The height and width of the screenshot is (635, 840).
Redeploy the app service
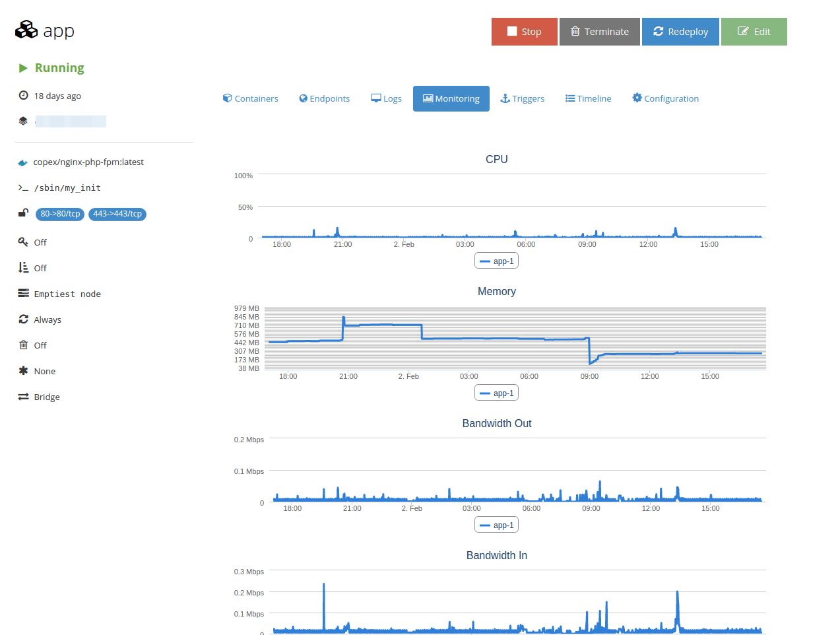click(680, 32)
